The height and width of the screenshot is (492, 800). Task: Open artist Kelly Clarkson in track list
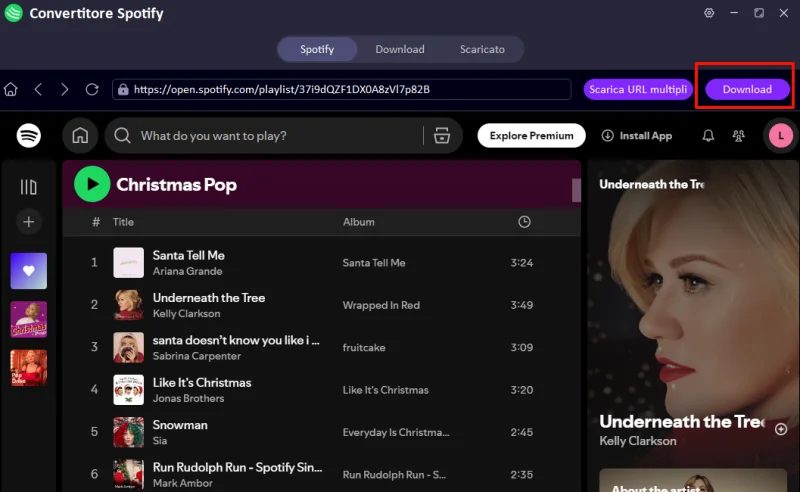tap(186, 313)
